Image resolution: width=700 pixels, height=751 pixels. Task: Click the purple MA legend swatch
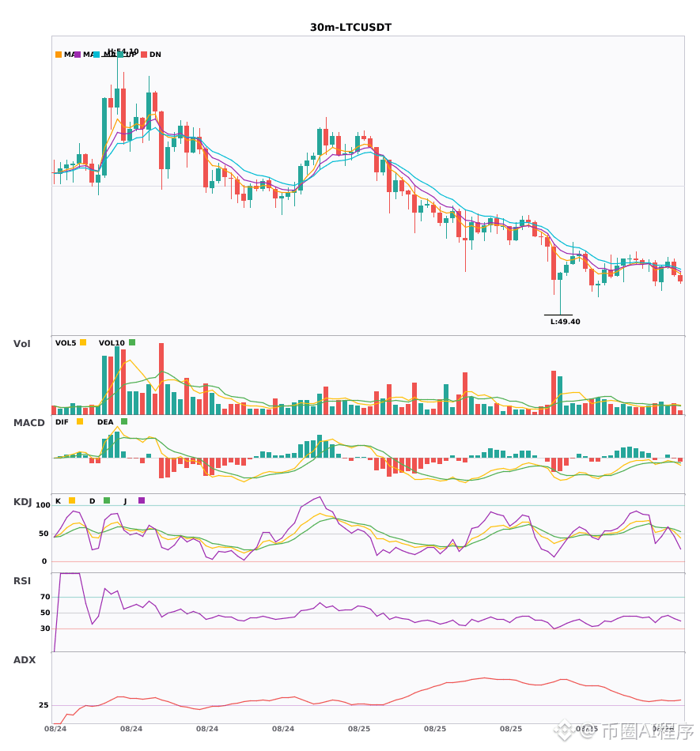click(x=78, y=55)
